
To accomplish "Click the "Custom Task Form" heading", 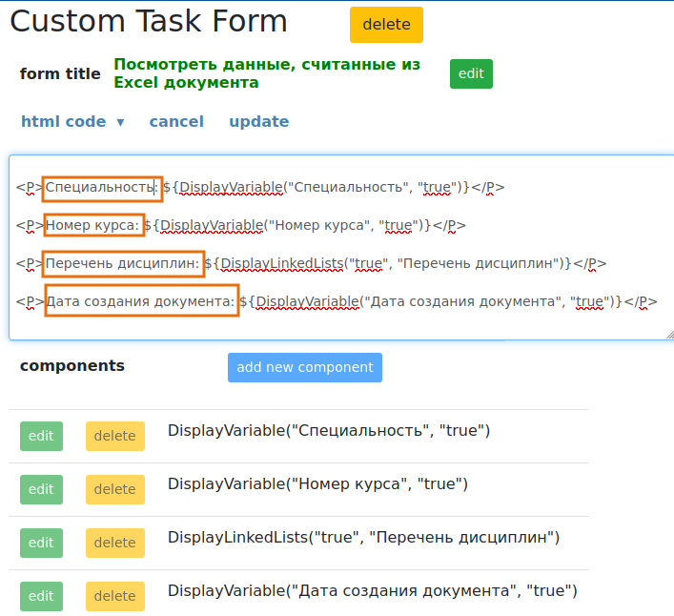I will [x=149, y=21].
